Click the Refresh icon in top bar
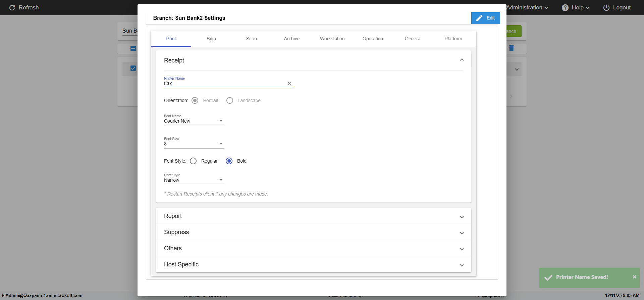 pyautogui.click(x=12, y=8)
